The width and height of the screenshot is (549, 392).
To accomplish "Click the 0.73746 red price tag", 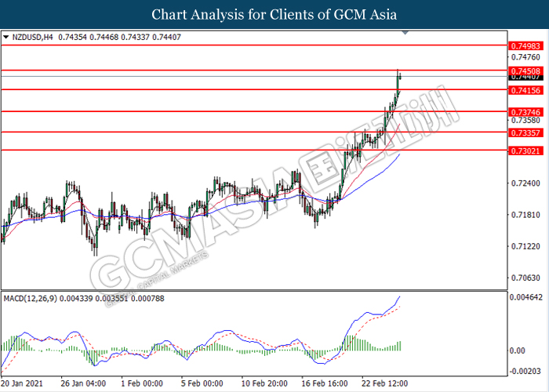I will point(523,111).
